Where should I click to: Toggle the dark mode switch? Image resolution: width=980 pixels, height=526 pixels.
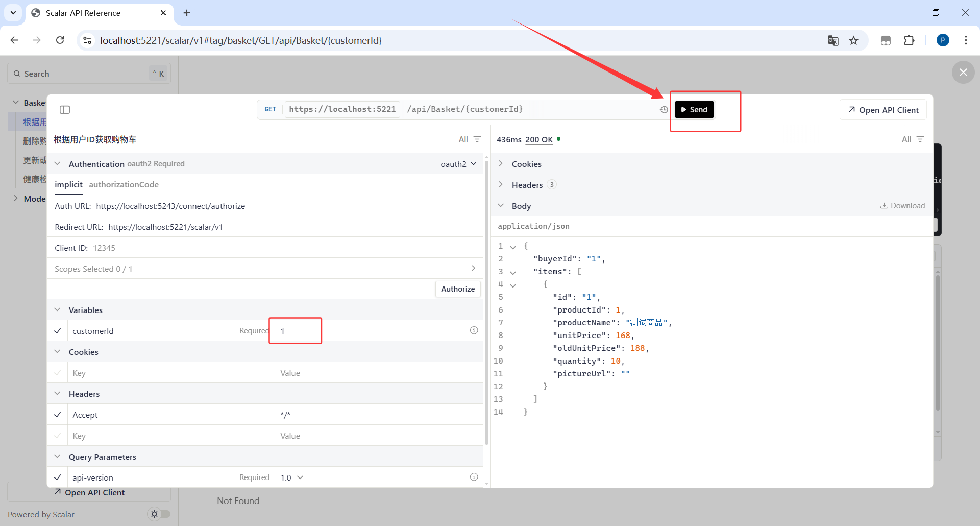tap(159, 514)
